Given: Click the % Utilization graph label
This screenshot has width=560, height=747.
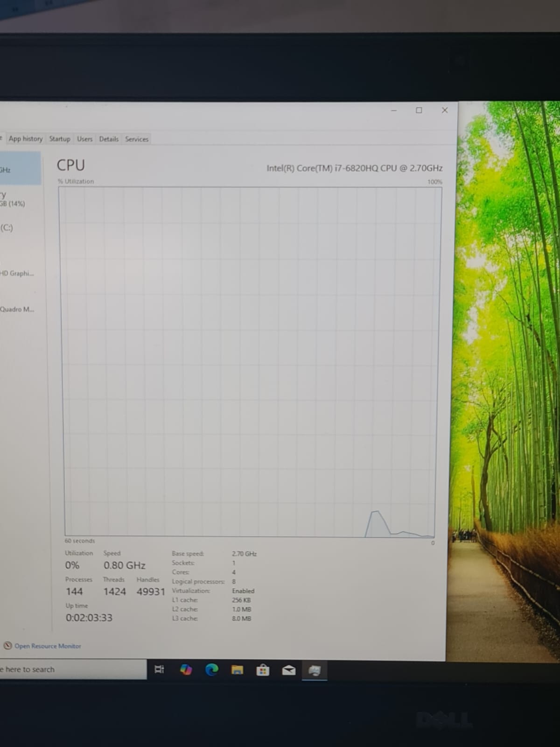Looking at the screenshot, I should coord(76,181).
